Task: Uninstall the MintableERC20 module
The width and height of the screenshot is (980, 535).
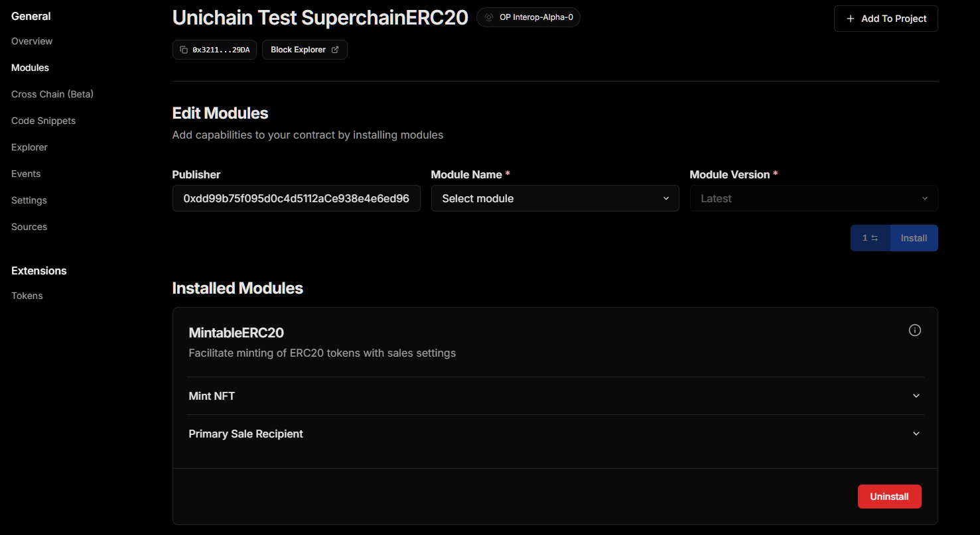Action: 889,497
